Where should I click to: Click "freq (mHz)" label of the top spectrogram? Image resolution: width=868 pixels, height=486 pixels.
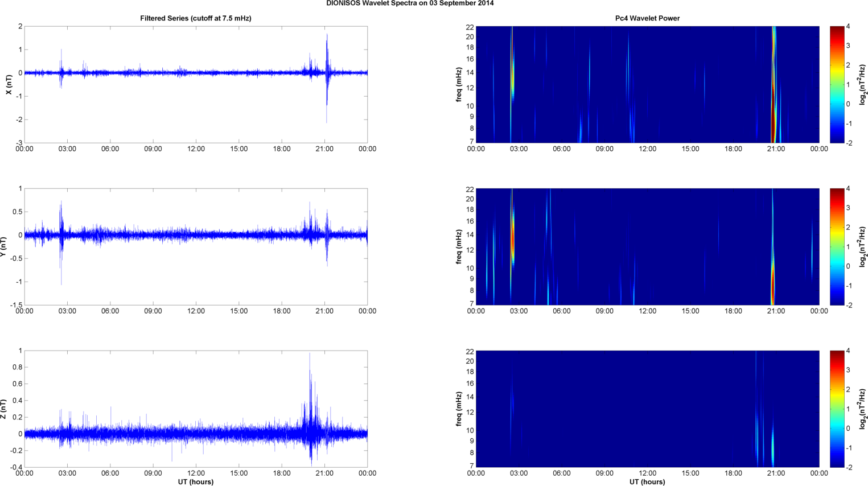[x=459, y=84]
